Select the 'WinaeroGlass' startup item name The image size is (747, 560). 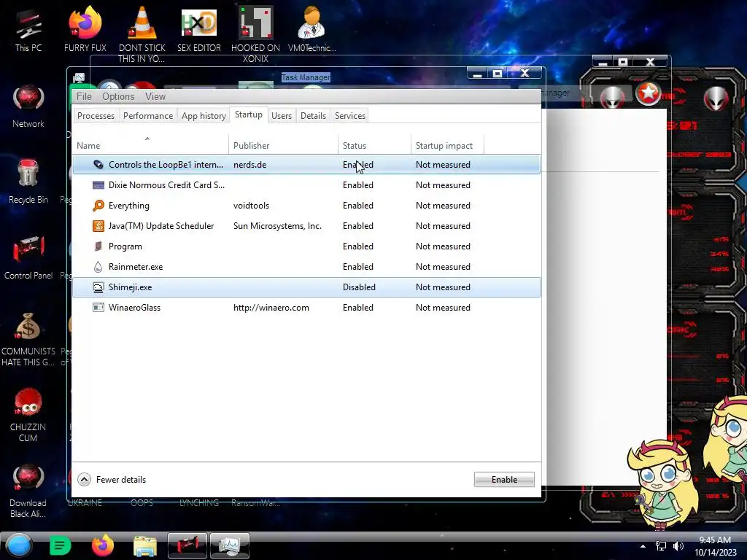pos(134,308)
